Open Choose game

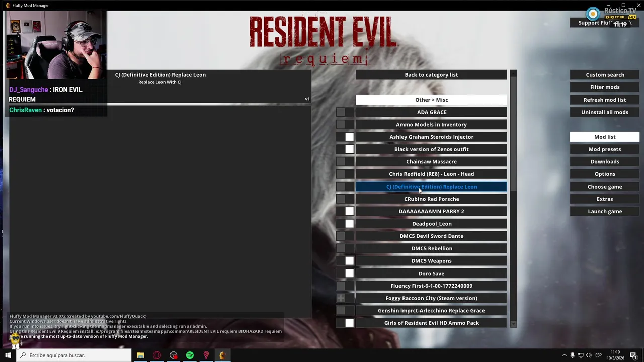(605, 187)
